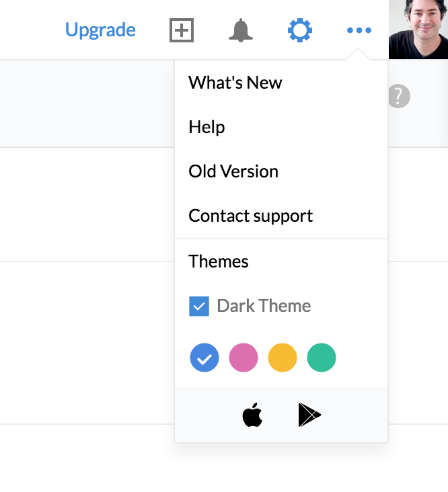Viewport: 448px width, 492px height.
Task: Click the gray question mark help icon
Action: tap(398, 97)
